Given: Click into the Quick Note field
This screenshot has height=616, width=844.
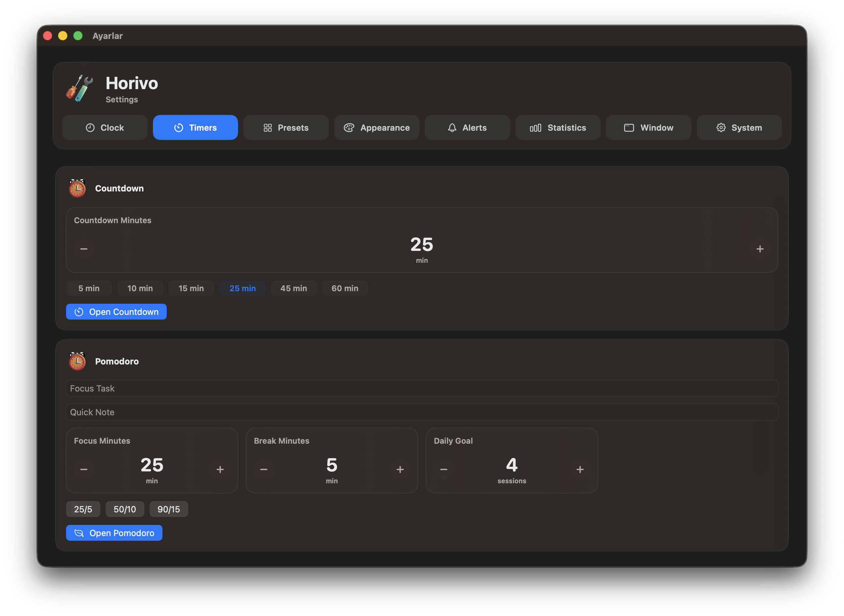Looking at the screenshot, I should [422, 412].
